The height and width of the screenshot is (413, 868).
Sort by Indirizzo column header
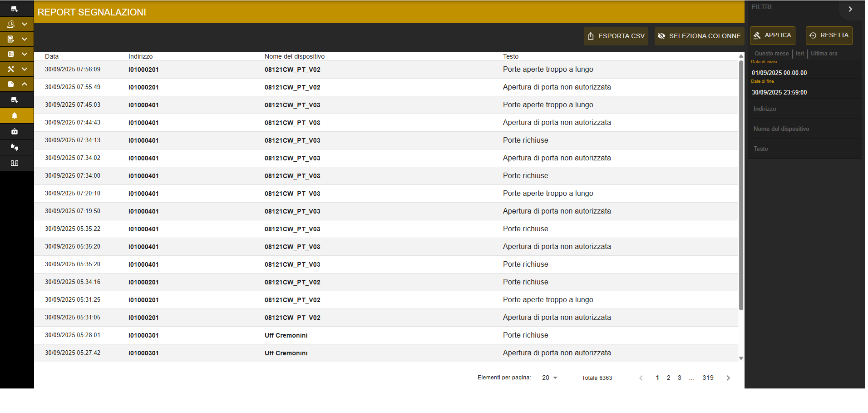pos(140,56)
